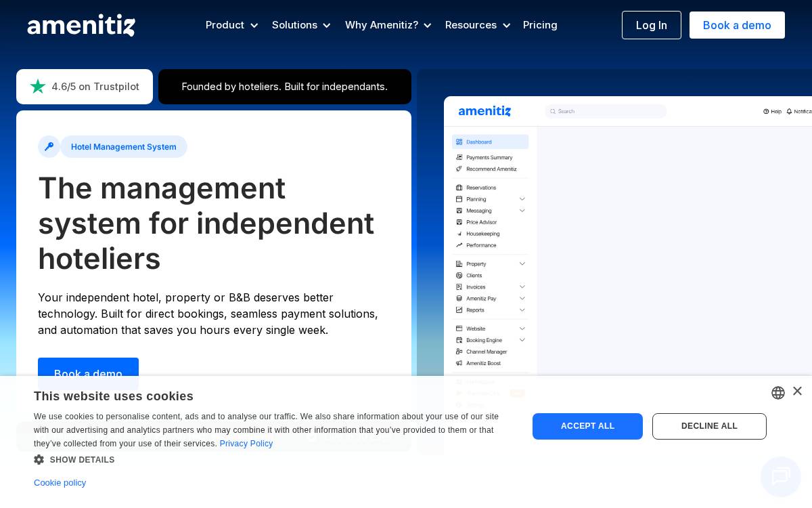812x508 pixels.
Task: Open the chat widget bubble icon
Action: [781, 477]
